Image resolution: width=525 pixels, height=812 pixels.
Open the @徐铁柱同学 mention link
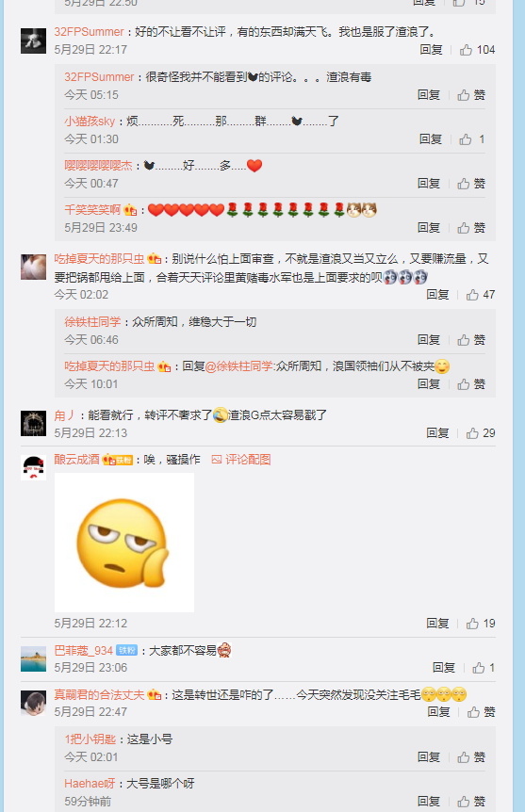coord(238,366)
